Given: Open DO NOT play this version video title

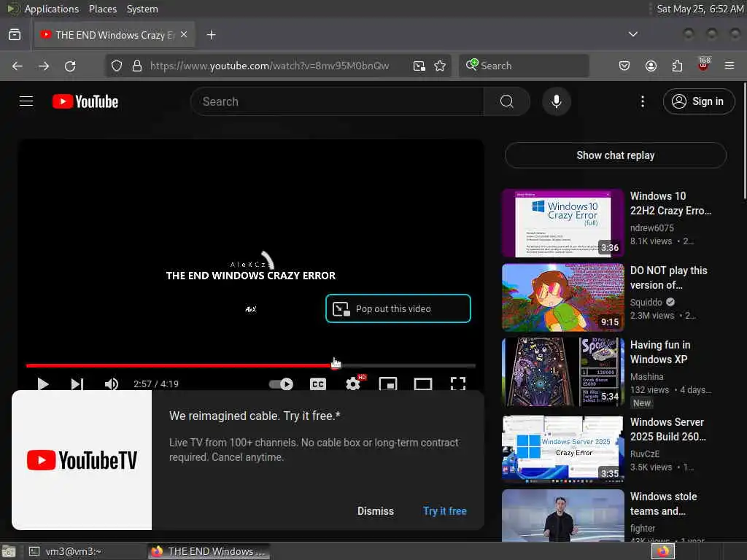Looking at the screenshot, I should tap(668, 278).
